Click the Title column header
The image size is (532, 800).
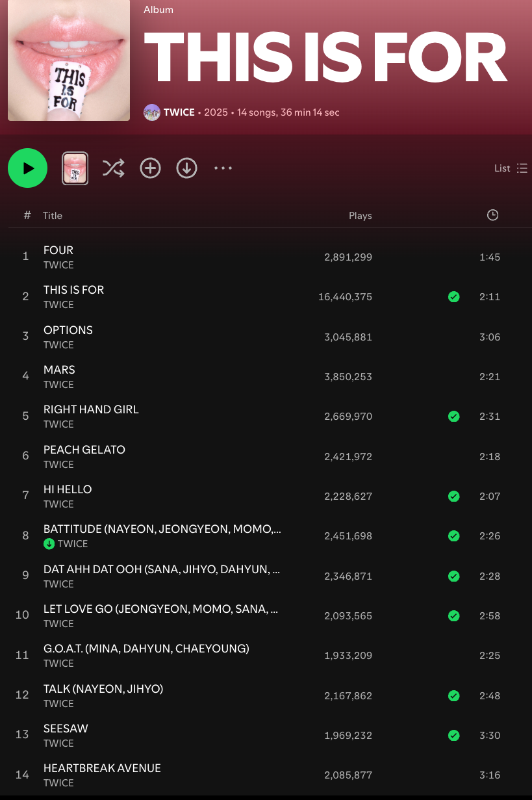click(53, 216)
